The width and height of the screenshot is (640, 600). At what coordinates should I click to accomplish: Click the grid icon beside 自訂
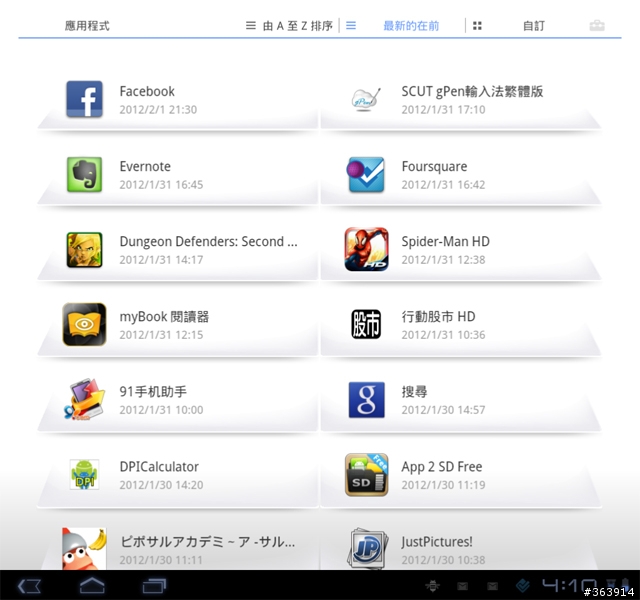click(477, 26)
